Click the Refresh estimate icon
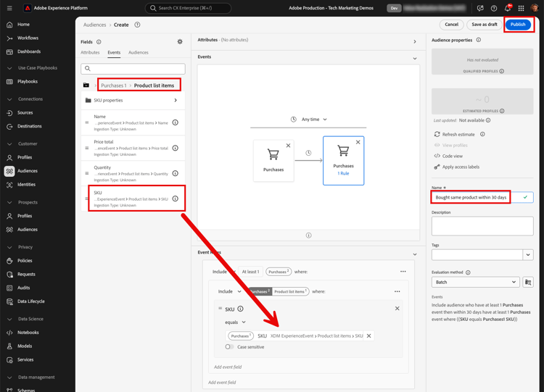 (x=437, y=134)
